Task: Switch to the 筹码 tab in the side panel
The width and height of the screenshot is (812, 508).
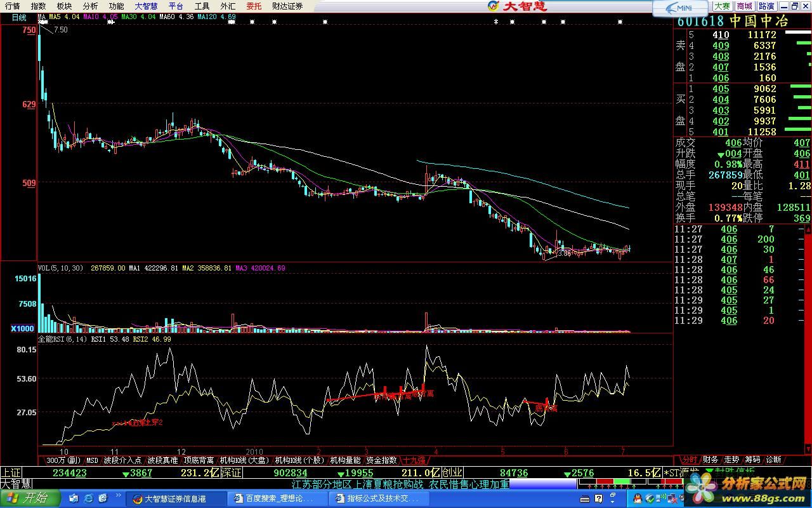Action: click(753, 460)
